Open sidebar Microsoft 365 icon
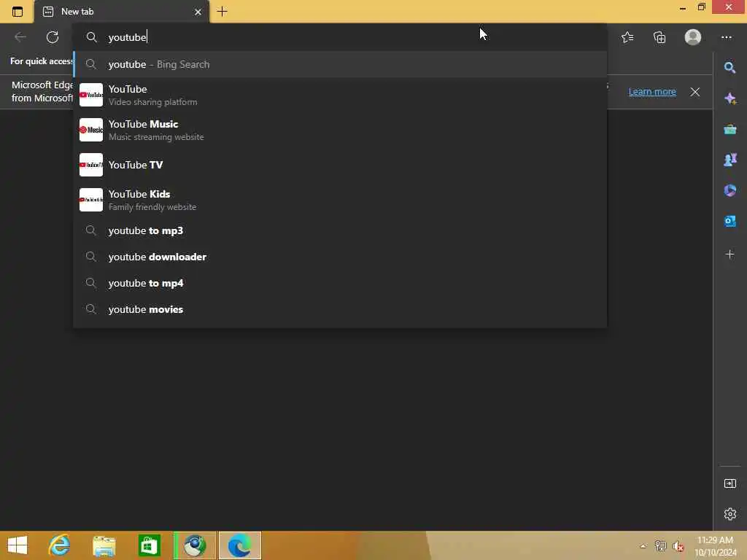 point(729,190)
